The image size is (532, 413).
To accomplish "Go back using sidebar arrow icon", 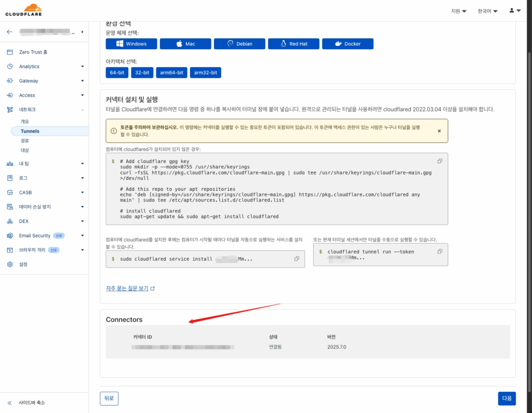I will point(9,32).
